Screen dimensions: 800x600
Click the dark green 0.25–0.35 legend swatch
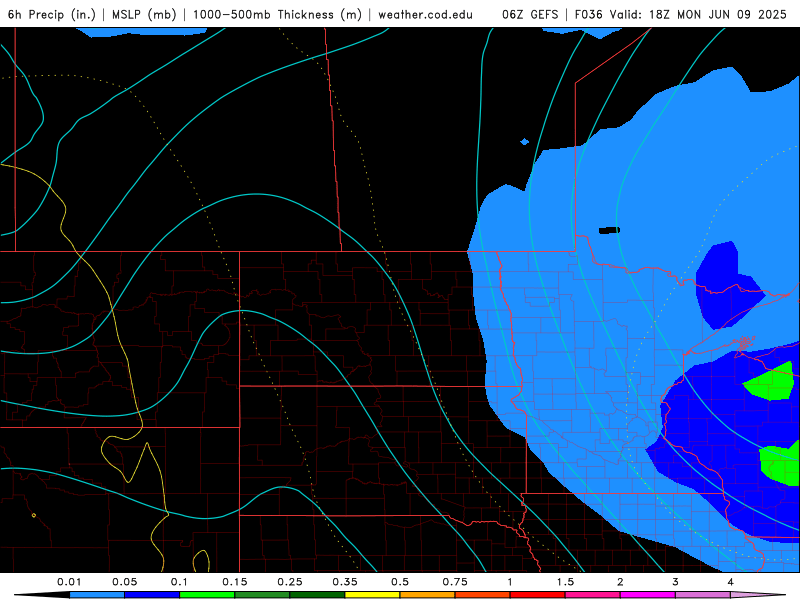click(x=317, y=595)
